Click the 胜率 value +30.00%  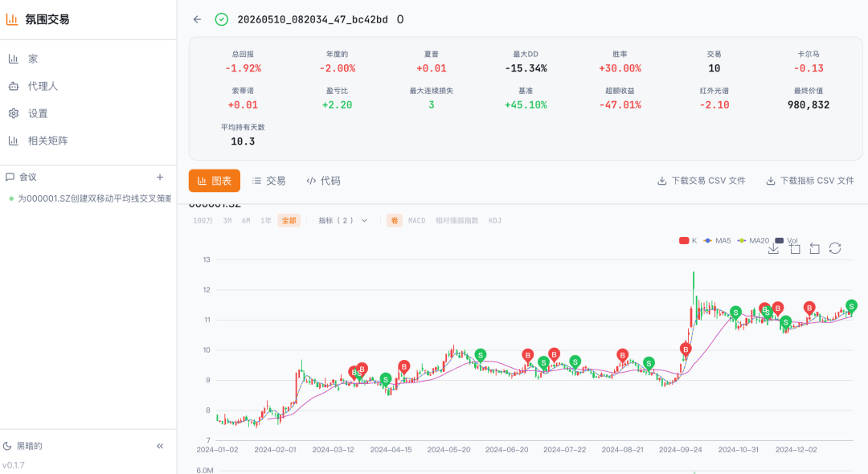(620, 68)
